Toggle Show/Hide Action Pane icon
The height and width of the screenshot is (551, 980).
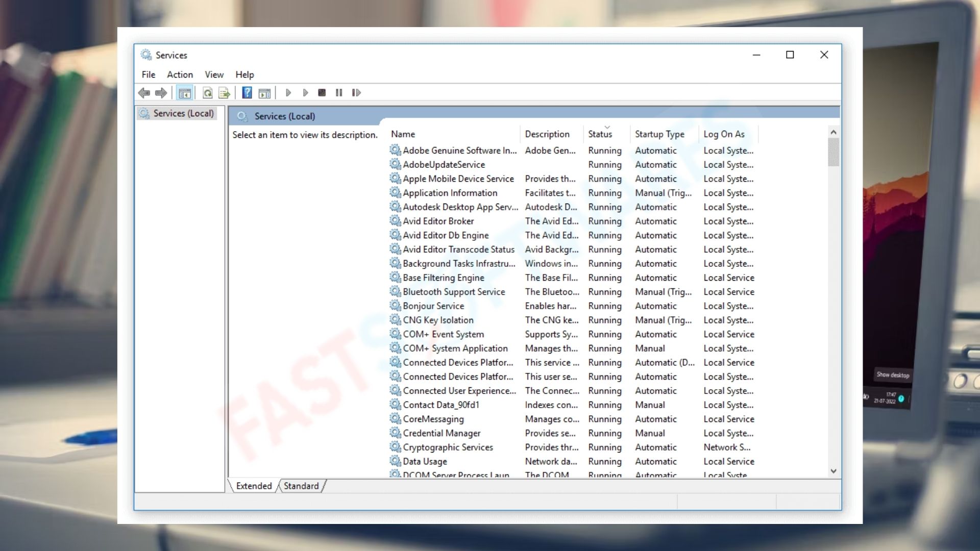point(264,93)
